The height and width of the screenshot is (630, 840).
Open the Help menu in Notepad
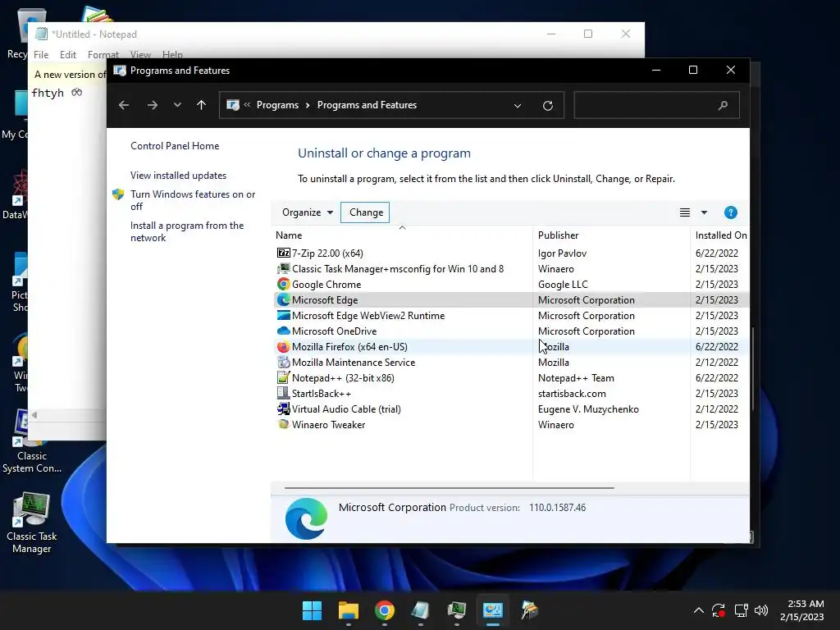(172, 55)
